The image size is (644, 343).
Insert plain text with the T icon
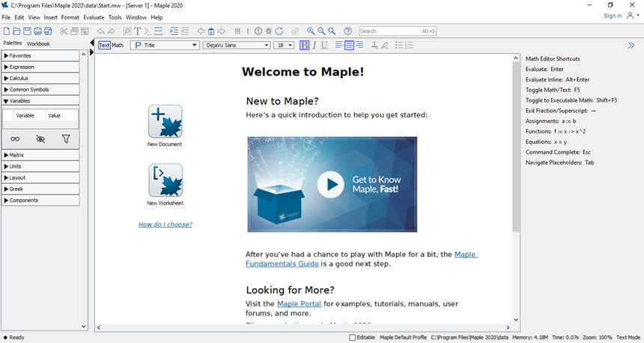(x=138, y=31)
